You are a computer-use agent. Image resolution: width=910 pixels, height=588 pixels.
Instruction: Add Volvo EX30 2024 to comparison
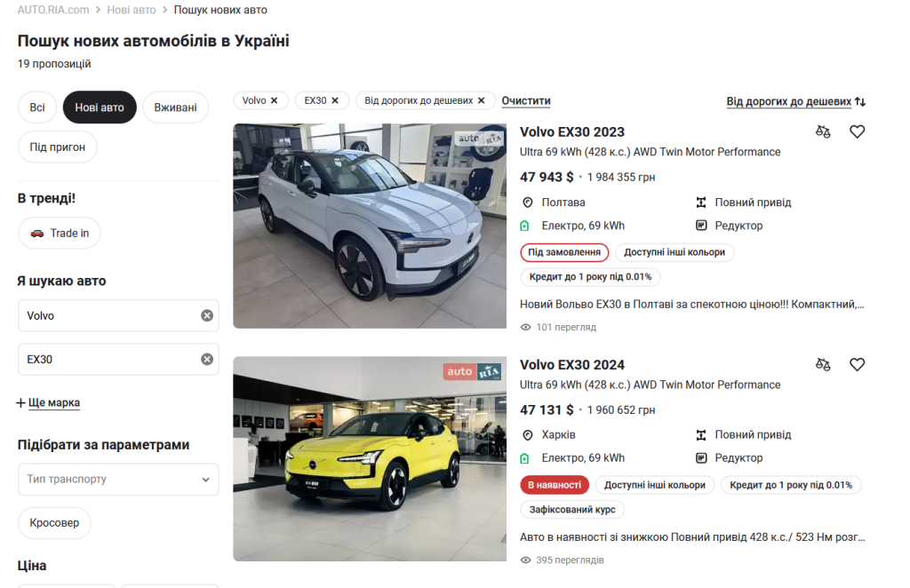point(823,364)
